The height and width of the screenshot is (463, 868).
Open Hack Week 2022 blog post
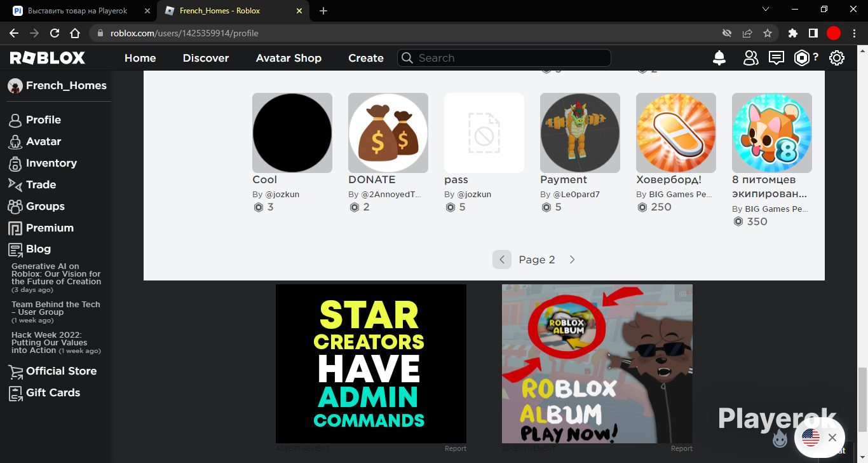pos(50,343)
